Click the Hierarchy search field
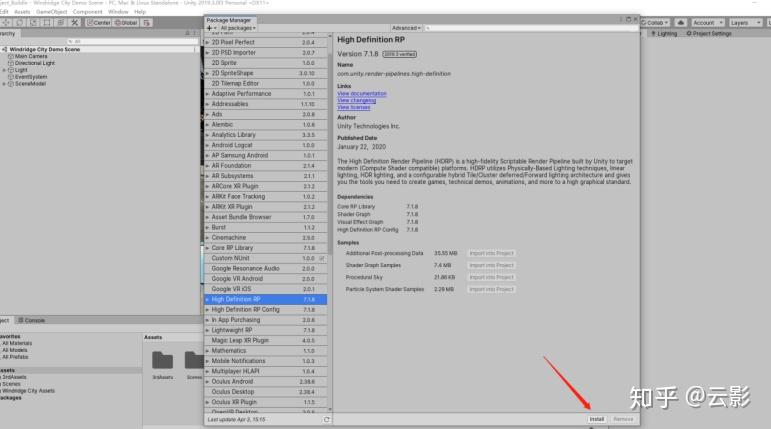 coord(132,42)
